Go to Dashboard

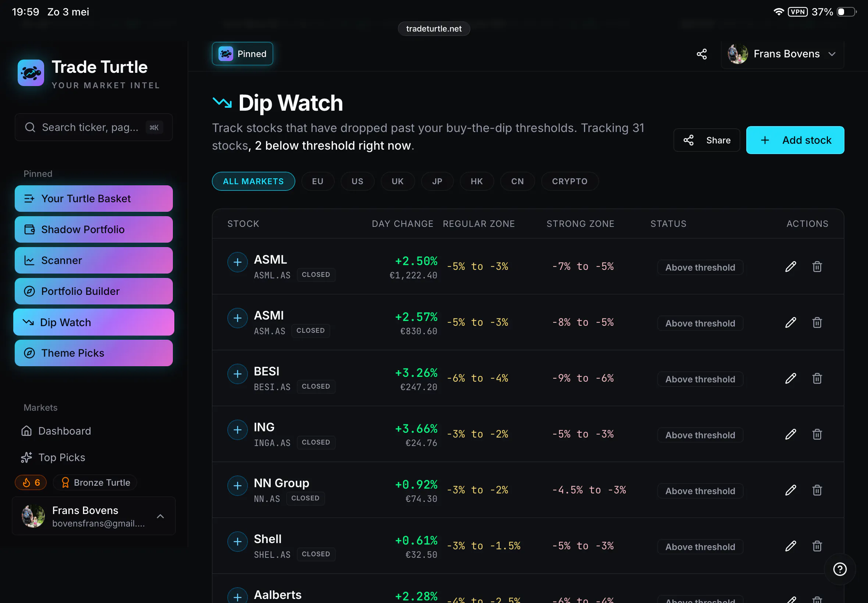(56, 431)
